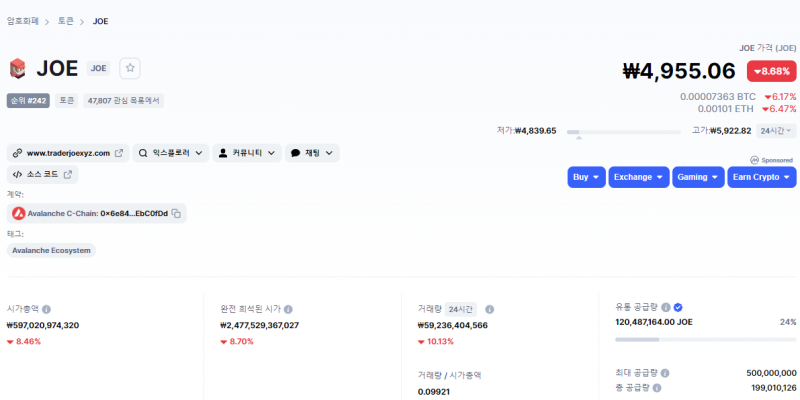This screenshot has height=400, width=800.
Task: Click the -8.68% price change badge
Action: (771, 71)
